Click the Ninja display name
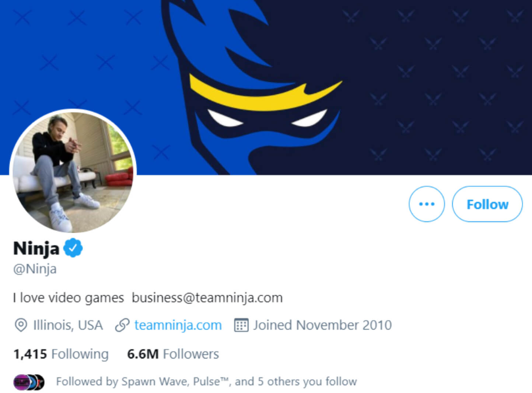 pos(36,248)
